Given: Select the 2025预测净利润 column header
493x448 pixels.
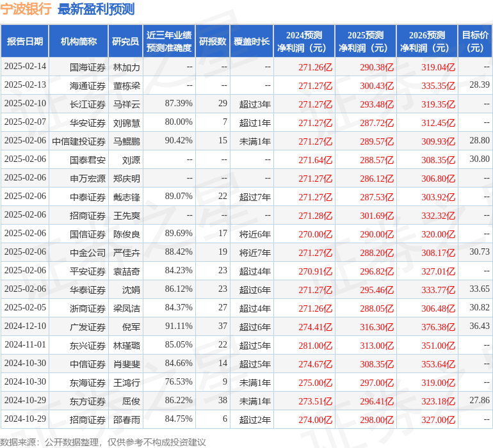Looking at the screenshot, I should point(366,41).
